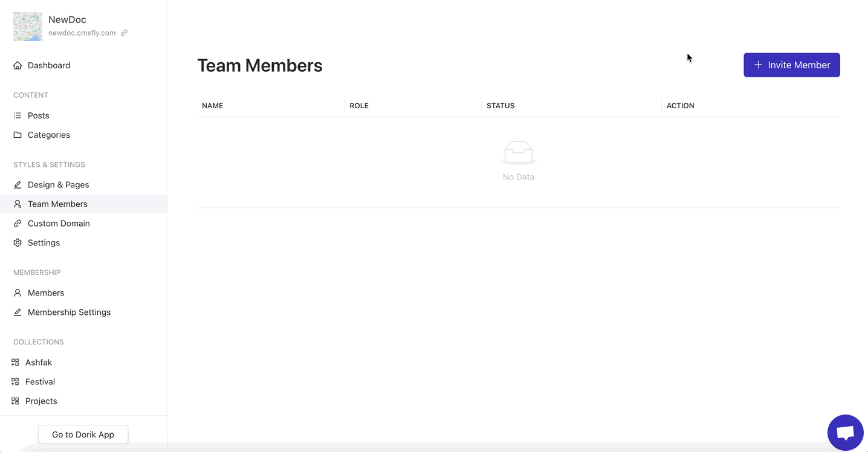Image resolution: width=868 pixels, height=452 pixels.
Task: Click the plus icon on Invite Member
Action: coord(758,65)
